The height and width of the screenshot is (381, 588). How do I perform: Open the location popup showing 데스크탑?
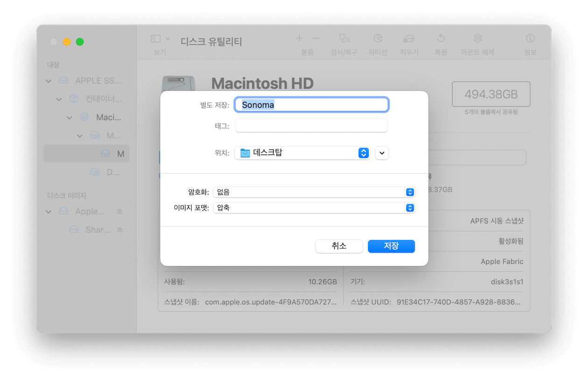point(302,153)
